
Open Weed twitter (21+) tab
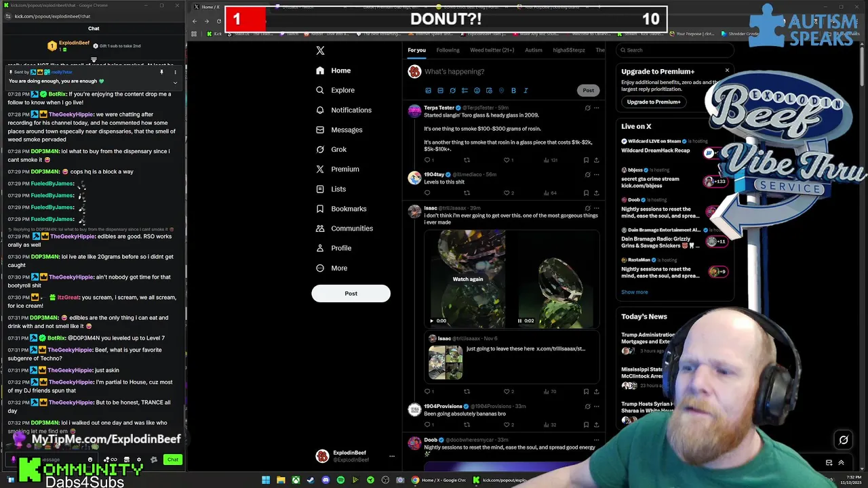click(492, 50)
